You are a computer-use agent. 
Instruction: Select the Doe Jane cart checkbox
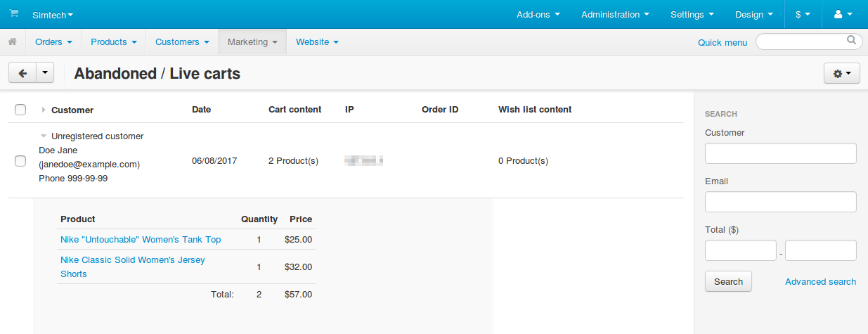pos(20,161)
